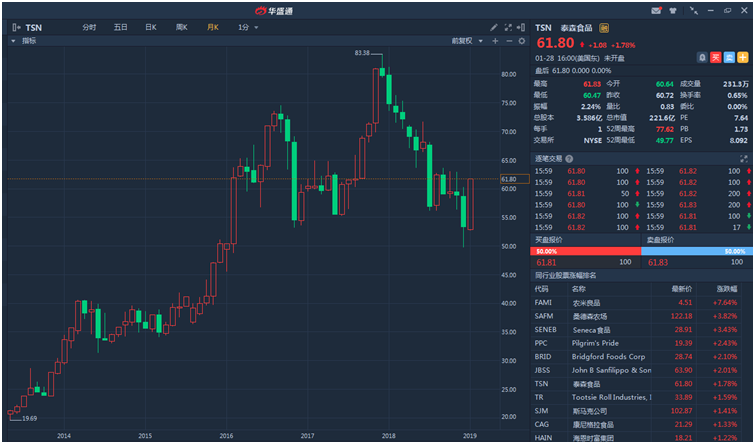Zoom in the K-line chart

point(495,41)
